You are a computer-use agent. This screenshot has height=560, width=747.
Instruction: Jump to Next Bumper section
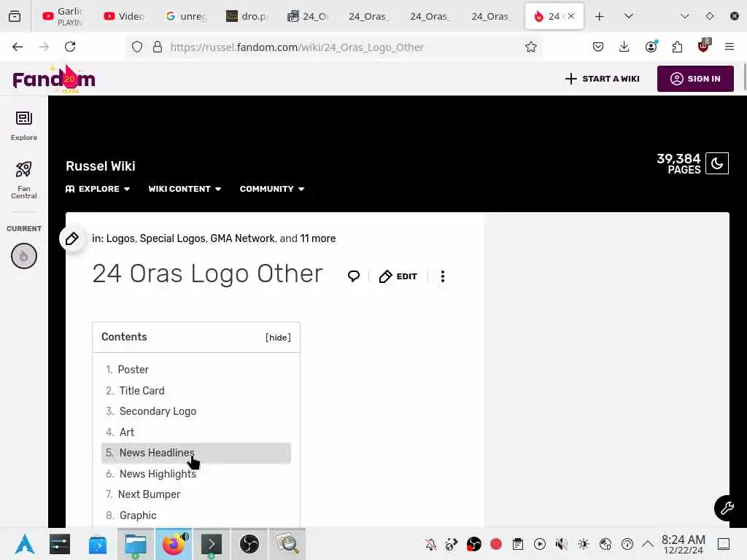(149, 494)
